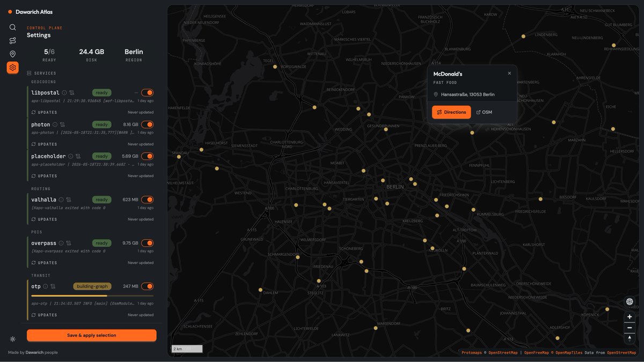Click the Hansastraße, 13053 Berlin address

tap(468, 95)
